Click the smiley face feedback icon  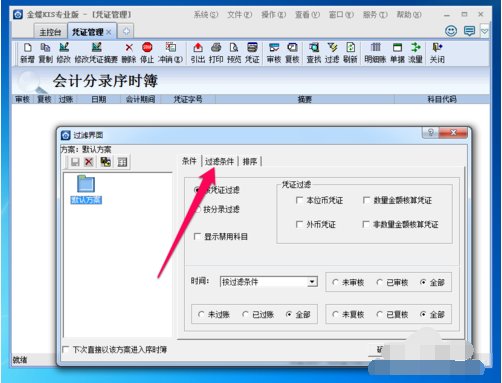451,31
